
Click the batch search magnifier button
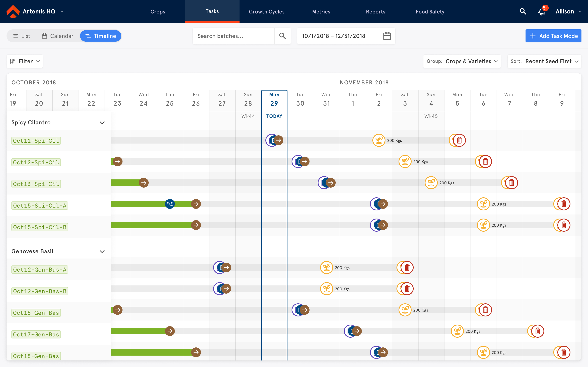pyautogui.click(x=282, y=36)
